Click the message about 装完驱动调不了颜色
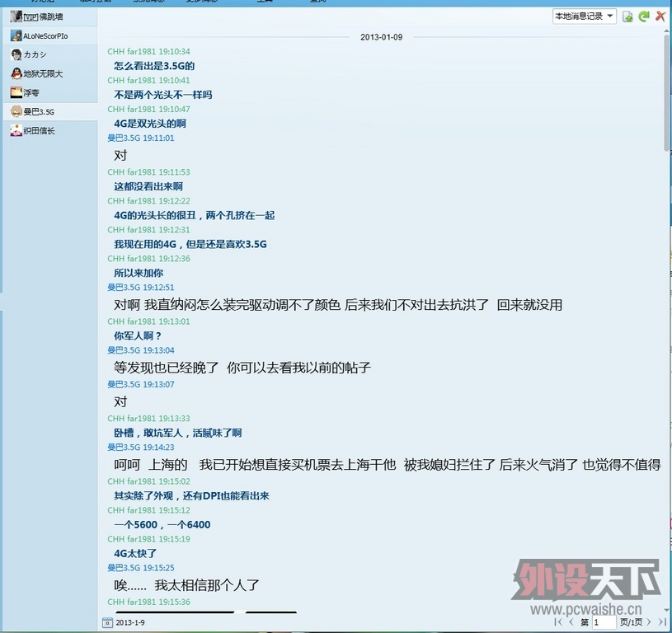The height and width of the screenshot is (633, 672). tap(338, 305)
